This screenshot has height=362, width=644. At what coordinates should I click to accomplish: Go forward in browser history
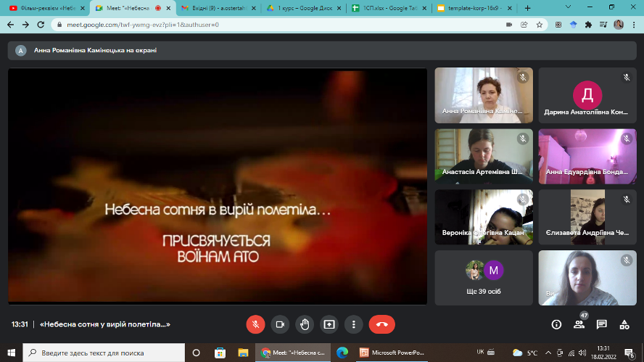(25, 25)
